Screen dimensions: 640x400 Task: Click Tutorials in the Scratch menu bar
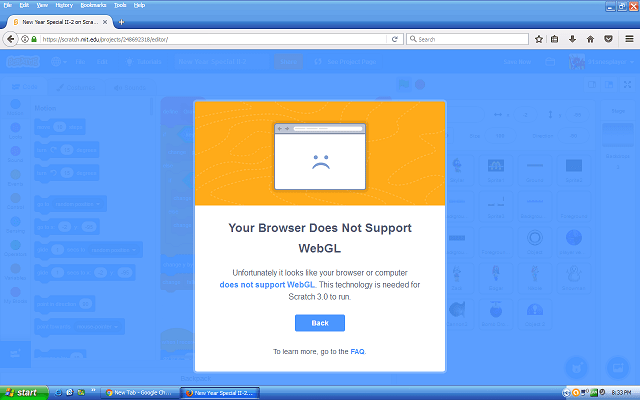[144, 62]
